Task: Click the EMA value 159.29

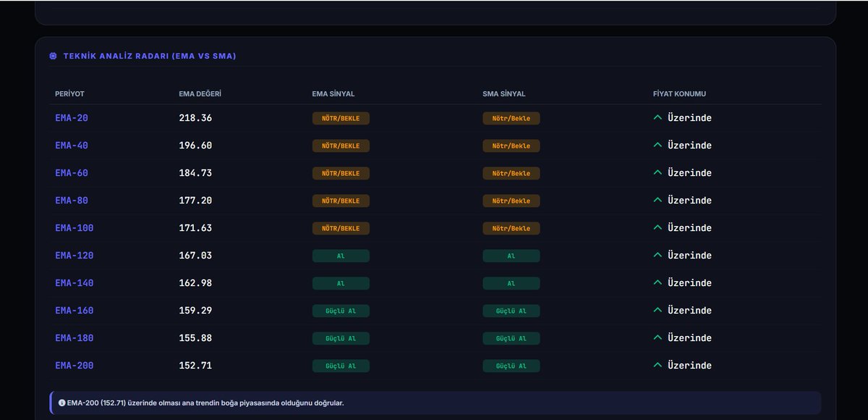Action: click(x=195, y=311)
